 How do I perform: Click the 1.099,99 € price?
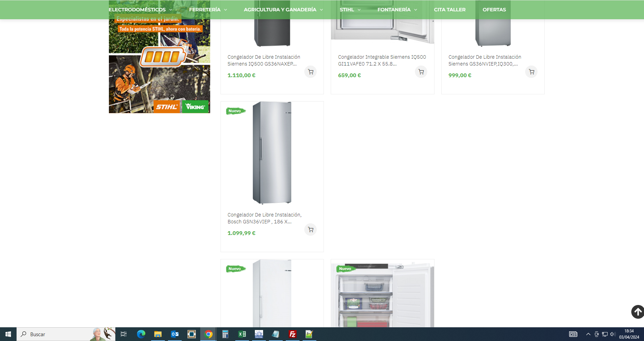pyautogui.click(x=241, y=233)
